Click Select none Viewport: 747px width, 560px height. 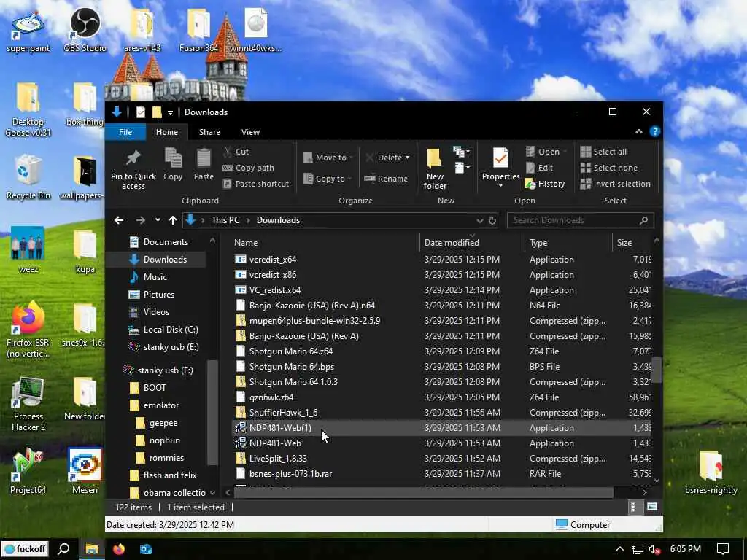tap(609, 168)
